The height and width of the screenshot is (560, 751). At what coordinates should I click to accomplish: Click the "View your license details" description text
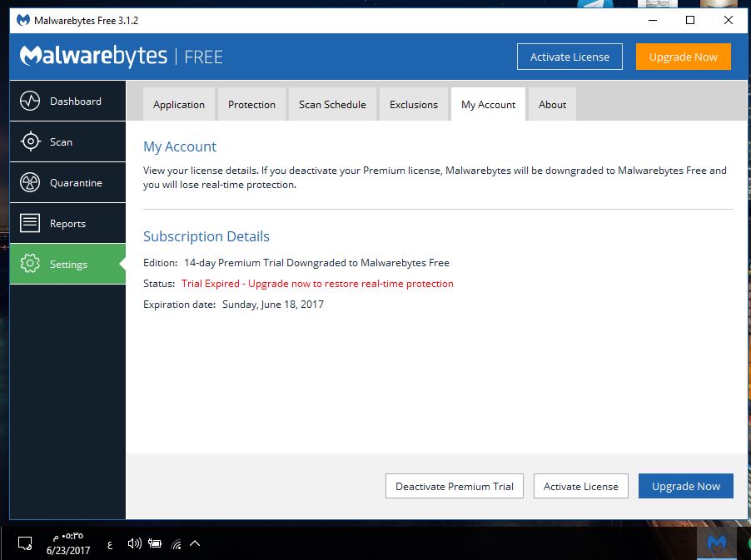(x=435, y=177)
